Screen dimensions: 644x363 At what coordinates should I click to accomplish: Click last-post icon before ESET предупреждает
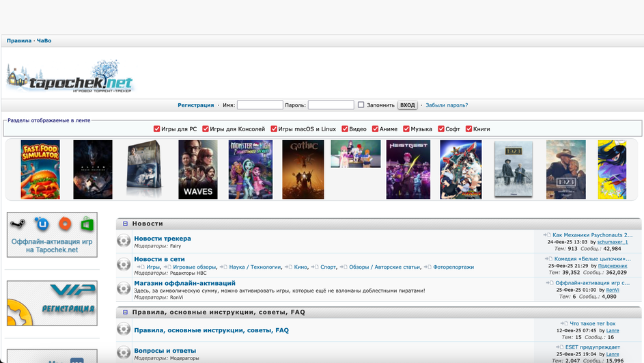[x=560, y=347]
